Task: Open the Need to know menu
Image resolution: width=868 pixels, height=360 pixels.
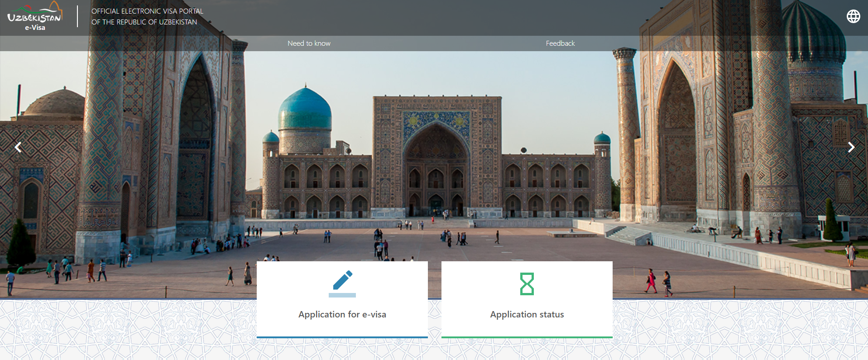Action: tap(309, 43)
